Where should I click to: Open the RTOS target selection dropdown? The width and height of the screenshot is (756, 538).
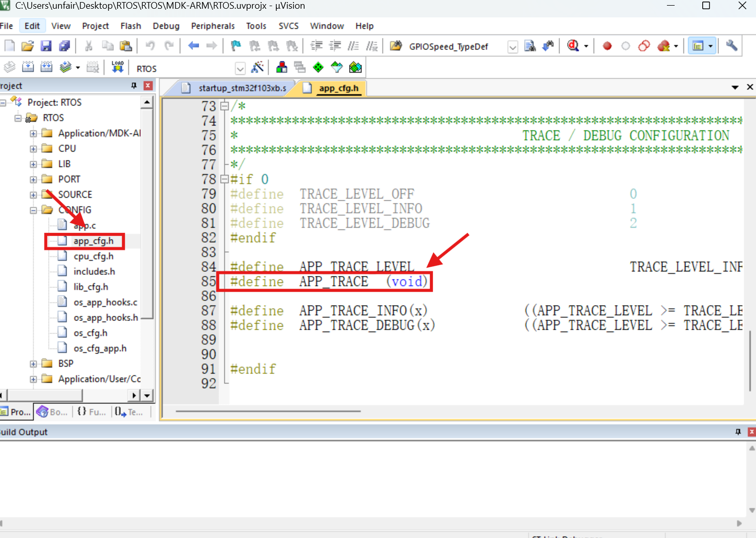coord(240,69)
